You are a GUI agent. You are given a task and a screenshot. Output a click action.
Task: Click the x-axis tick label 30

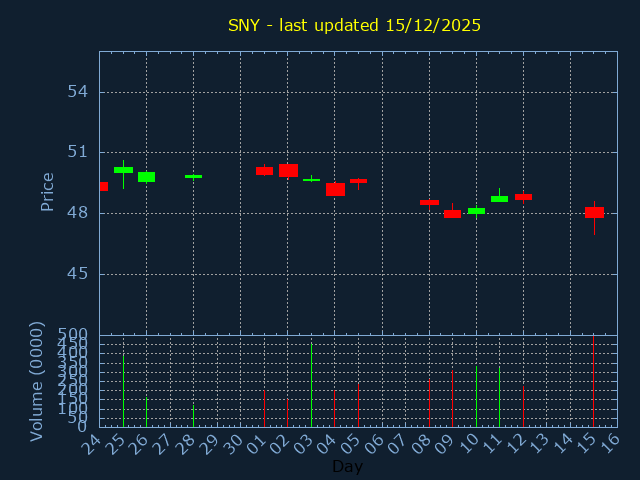233,444
